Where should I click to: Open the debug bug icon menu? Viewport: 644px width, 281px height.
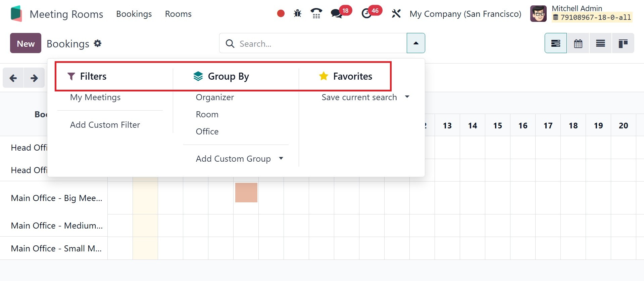click(x=297, y=13)
